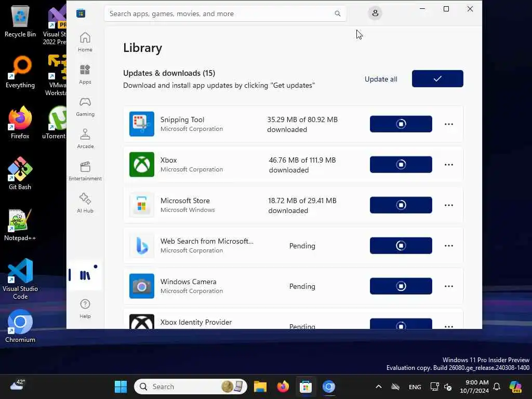Show hidden system tray icons

point(379,387)
